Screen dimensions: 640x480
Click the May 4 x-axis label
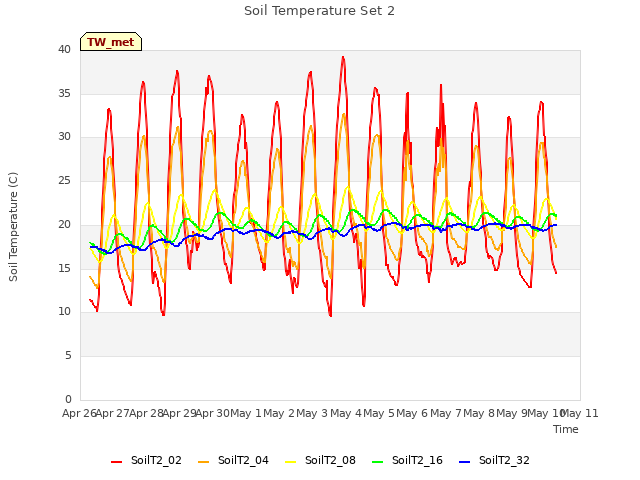click(346, 413)
